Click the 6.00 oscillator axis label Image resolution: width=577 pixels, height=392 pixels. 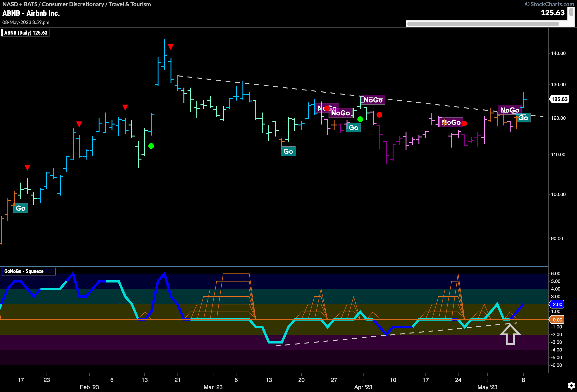click(x=556, y=273)
